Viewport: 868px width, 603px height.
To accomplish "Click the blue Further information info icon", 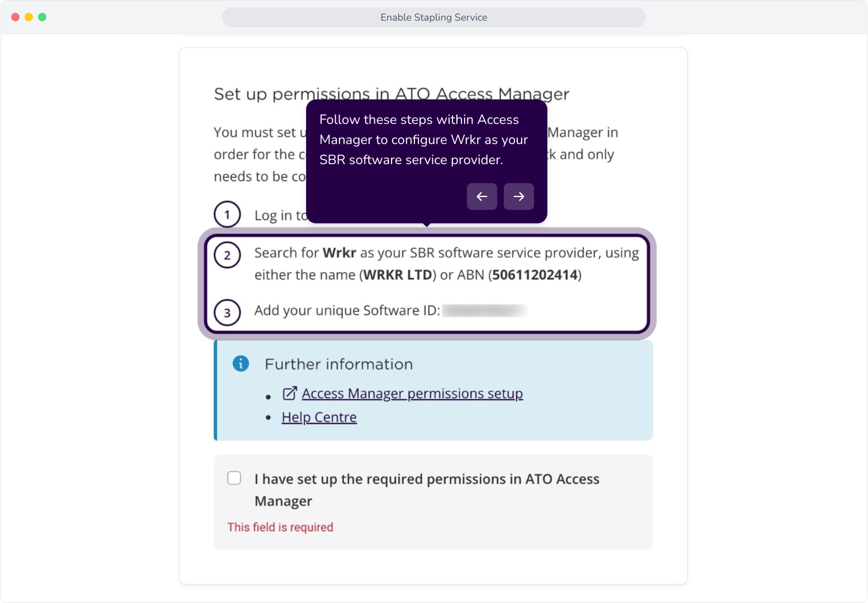I will coord(241,363).
